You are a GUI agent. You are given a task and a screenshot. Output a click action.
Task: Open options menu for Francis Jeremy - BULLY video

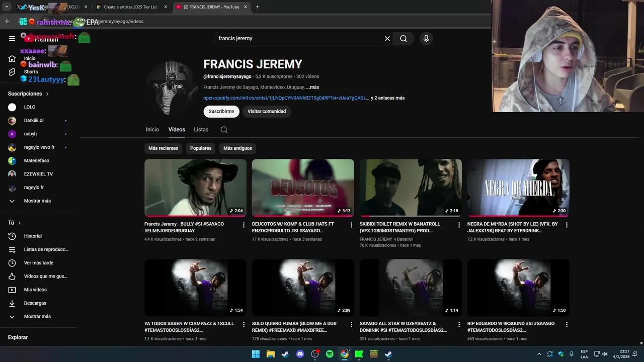[244, 225]
